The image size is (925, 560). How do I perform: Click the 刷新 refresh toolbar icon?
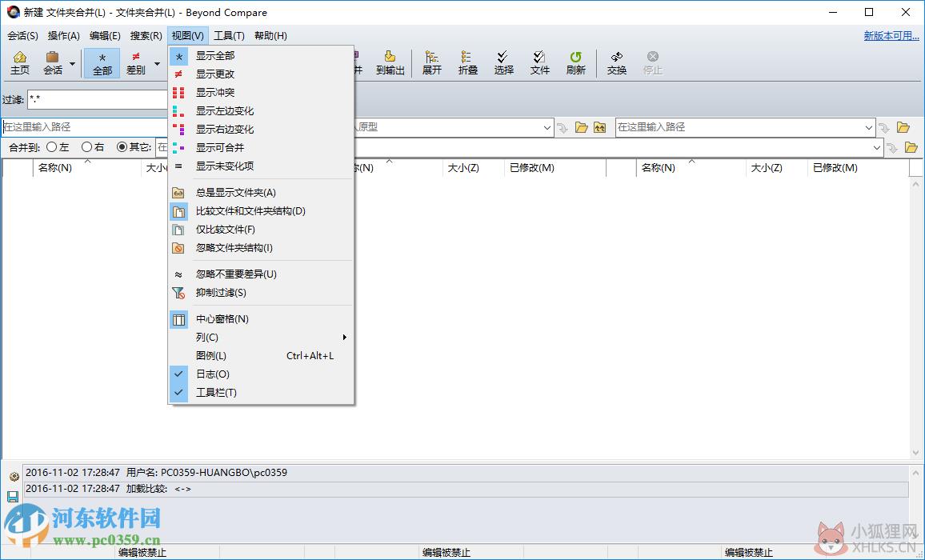click(x=575, y=62)
